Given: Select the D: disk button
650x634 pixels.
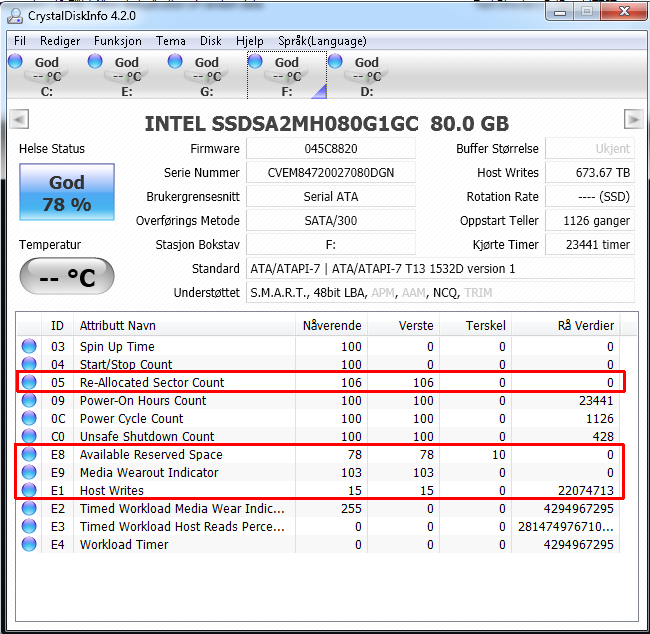Looking at the screenshot, I should (x=366, y=75).
